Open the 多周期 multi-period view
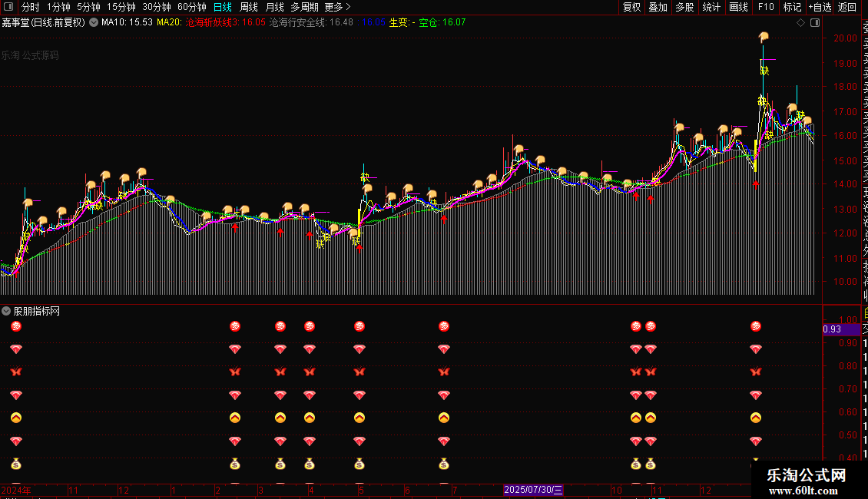868x499 pixels. pos(304,7)
